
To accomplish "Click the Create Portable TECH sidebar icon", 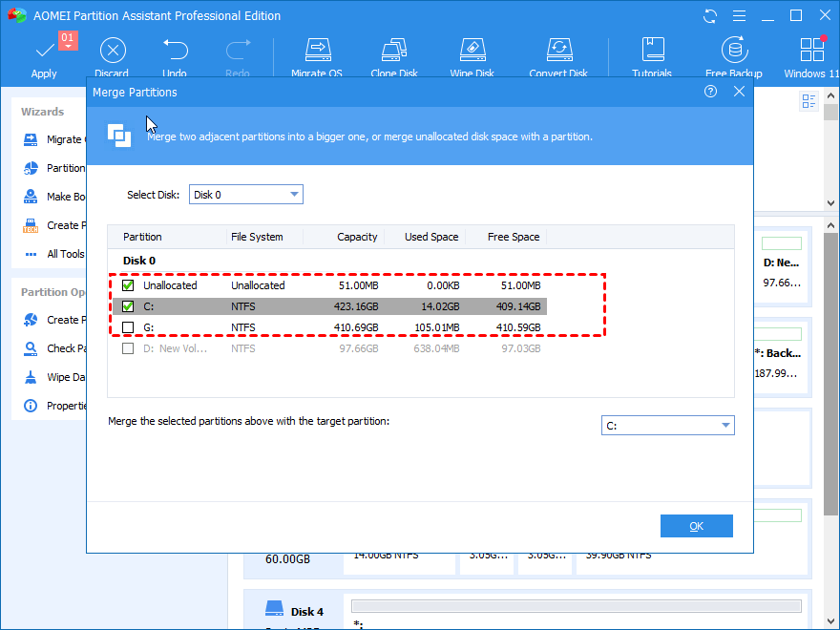I will click(x=31, y=225).
